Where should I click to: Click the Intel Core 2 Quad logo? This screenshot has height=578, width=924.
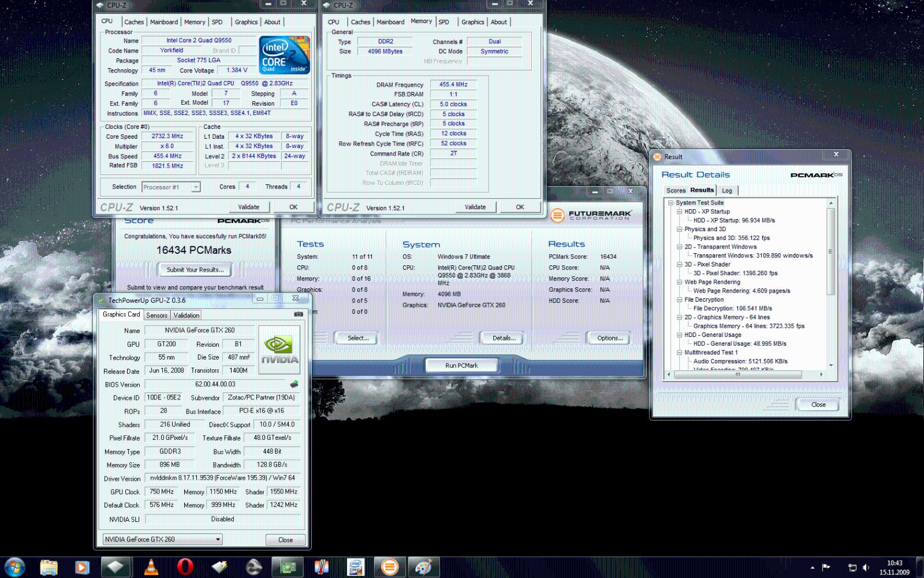pyautogui.click(x=285, y=55)
